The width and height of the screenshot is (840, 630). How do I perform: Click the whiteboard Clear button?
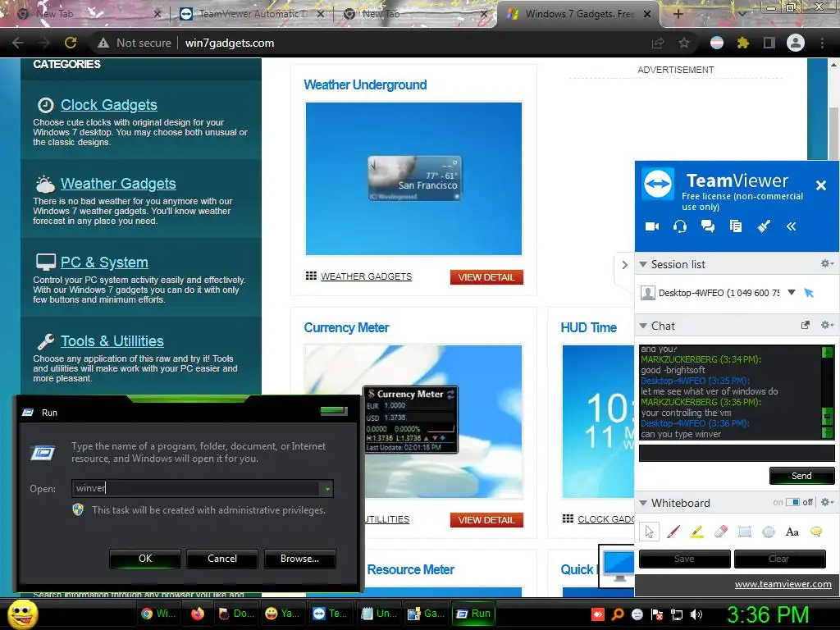[x=779, y=559]
